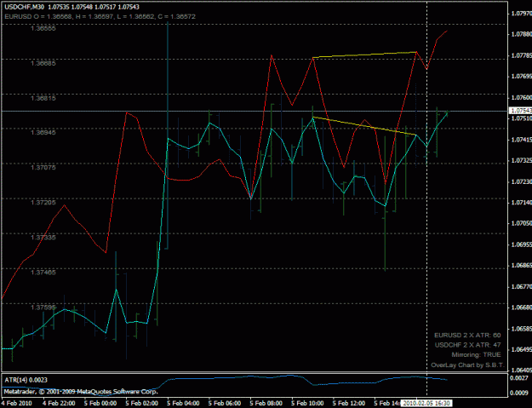Click the 1.06680 price on right axis
This screenshot has height=408, width=532.
pos(521,307)
